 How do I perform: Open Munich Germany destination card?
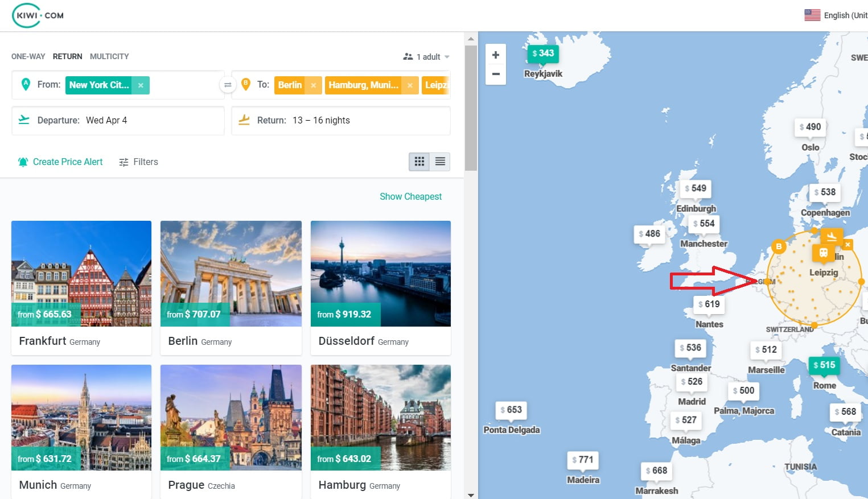pyautogui.click(x=81, y=432)
